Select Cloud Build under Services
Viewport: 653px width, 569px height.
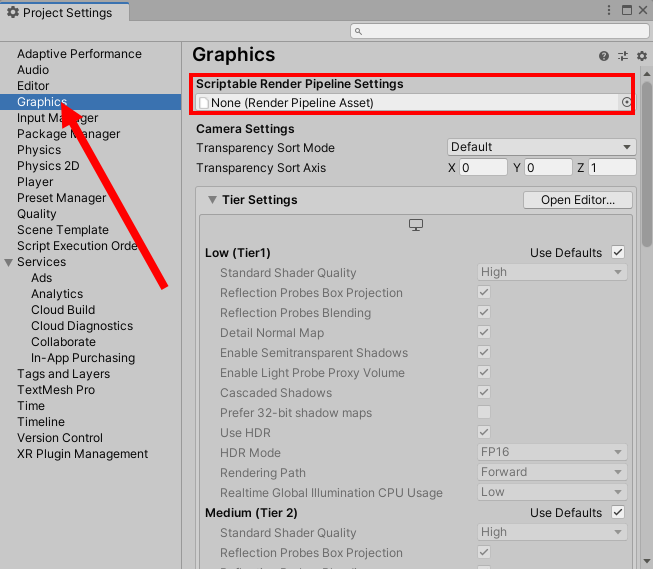pos(63,310)
